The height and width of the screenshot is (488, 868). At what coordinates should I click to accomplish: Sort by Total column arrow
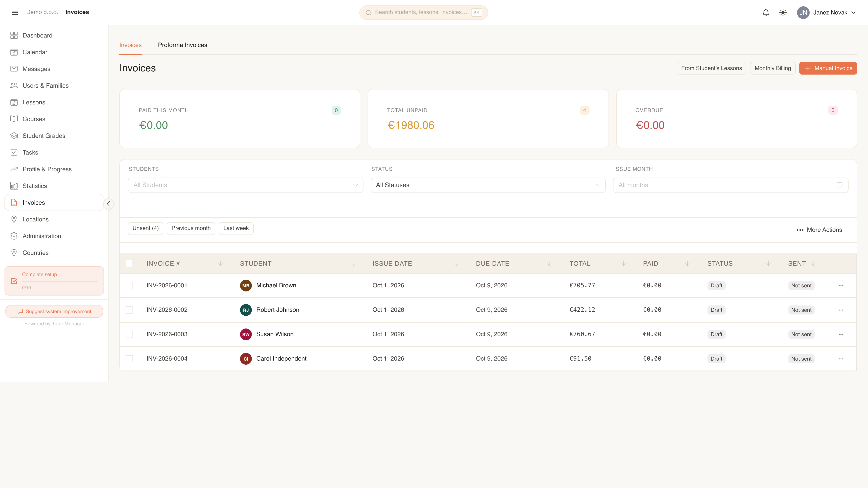coord(623,263)
